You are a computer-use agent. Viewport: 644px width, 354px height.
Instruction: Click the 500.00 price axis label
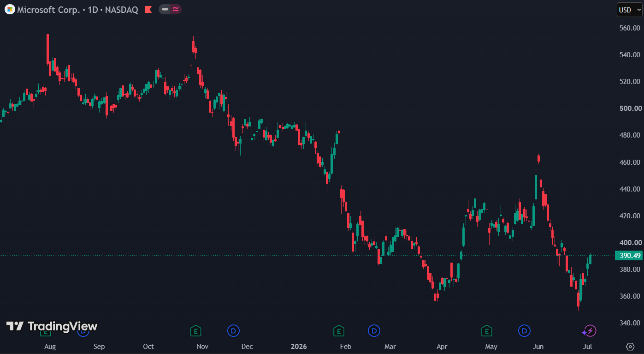pyautogui.click(x=630, y=108)
